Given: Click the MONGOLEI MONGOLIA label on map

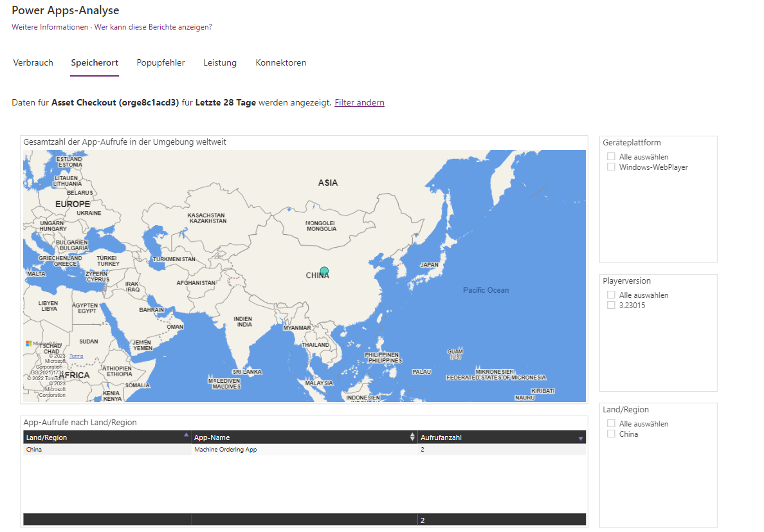Looking at the screenshot, I should coord(321,226).
